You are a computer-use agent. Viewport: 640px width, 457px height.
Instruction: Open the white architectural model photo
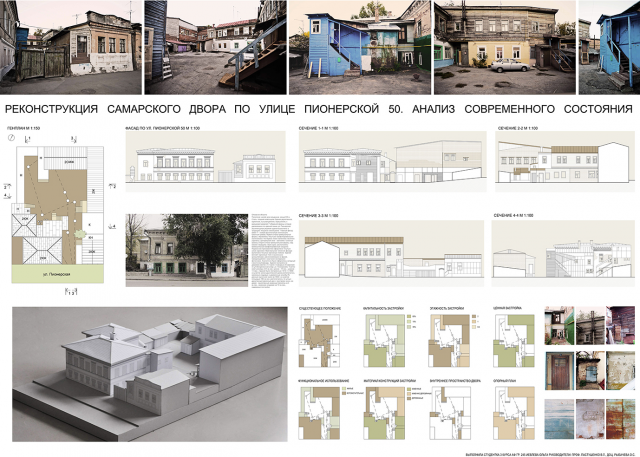(x=150, y=374)
